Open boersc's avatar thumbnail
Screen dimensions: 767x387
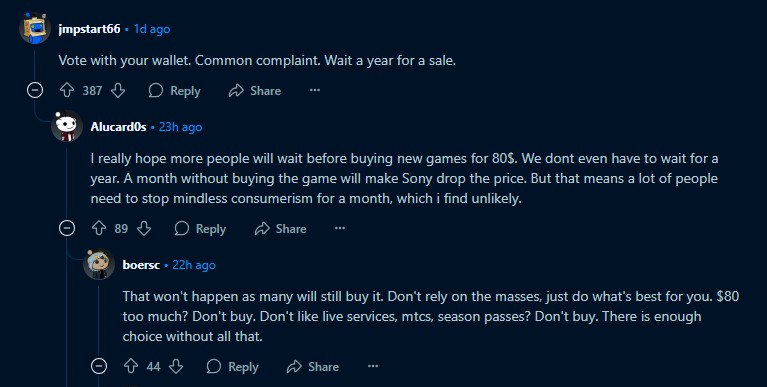(99, 265)
